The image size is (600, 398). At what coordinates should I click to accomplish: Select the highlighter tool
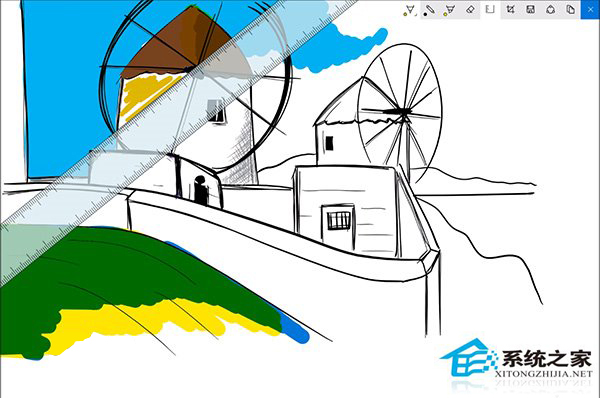pos(450,10)
